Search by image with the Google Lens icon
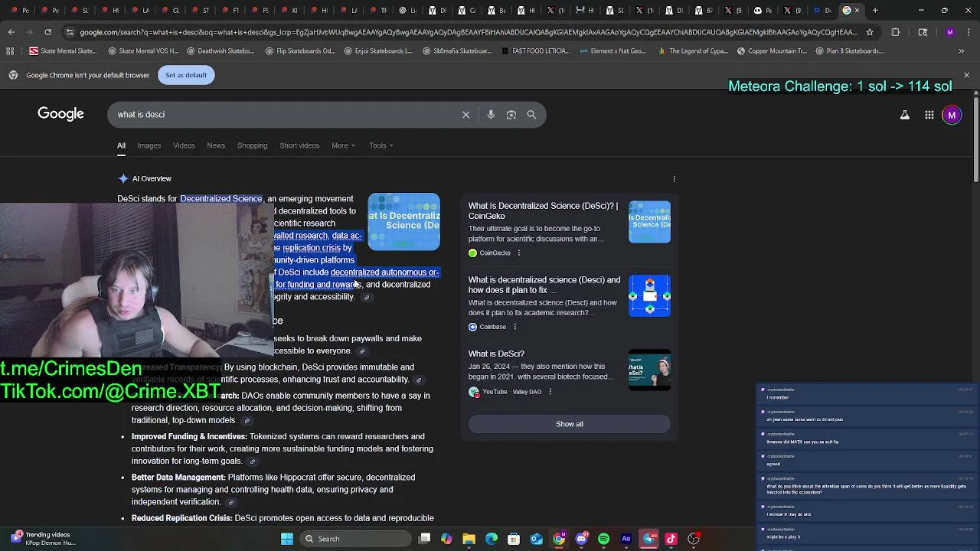 511,115
